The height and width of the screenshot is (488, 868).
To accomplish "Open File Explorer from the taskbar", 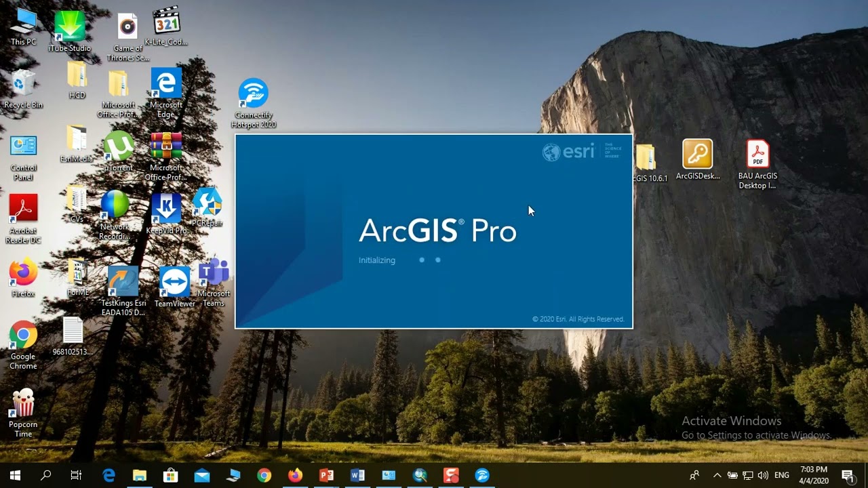I will pos(140,475).
